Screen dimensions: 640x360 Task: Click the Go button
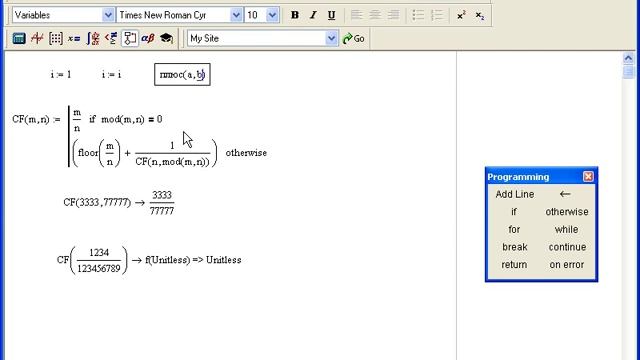click(354, 38)
